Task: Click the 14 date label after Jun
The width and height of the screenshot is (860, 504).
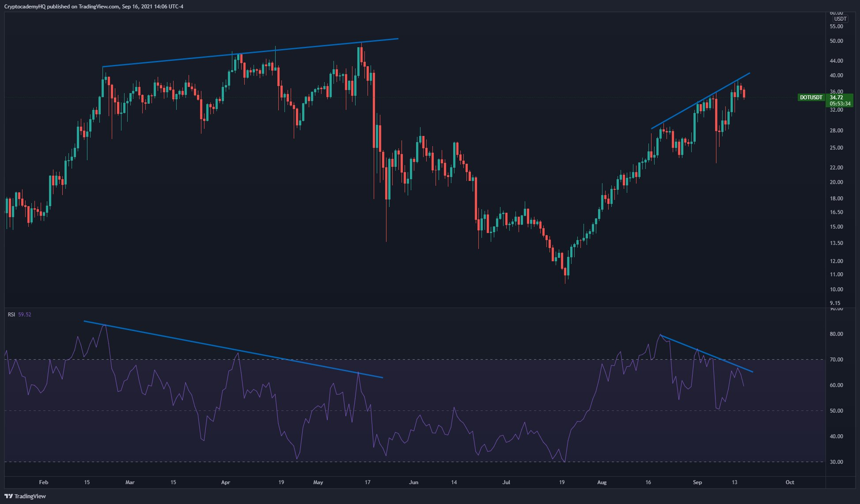Action: tap(454, 482)
